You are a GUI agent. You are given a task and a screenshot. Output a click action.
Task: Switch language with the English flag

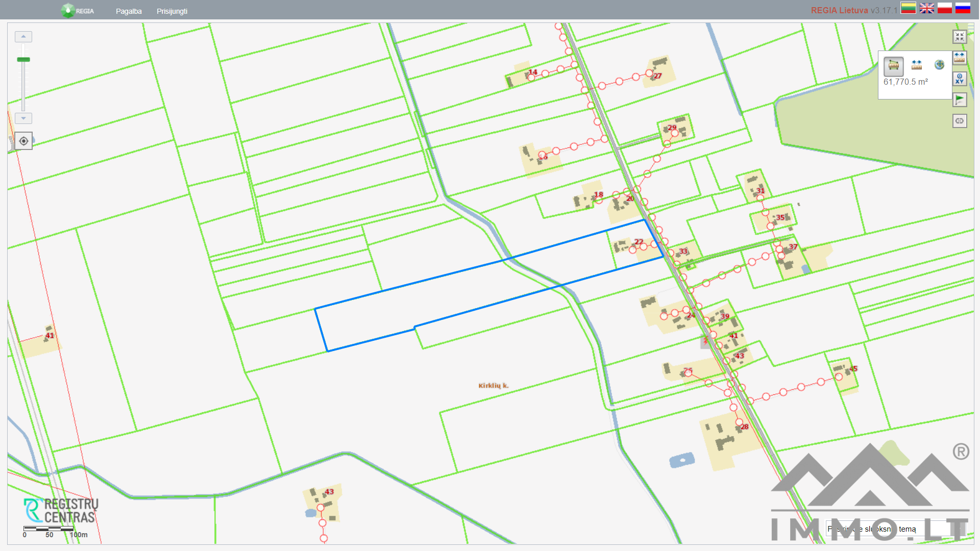tap(927, 8)
